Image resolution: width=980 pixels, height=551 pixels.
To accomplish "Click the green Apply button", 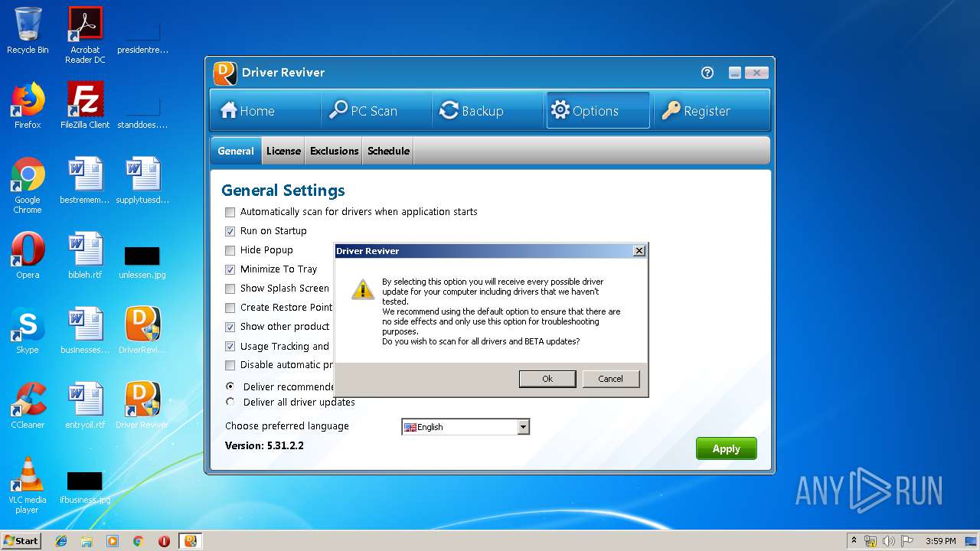I will pyautogui.click(x=726, y=448).
